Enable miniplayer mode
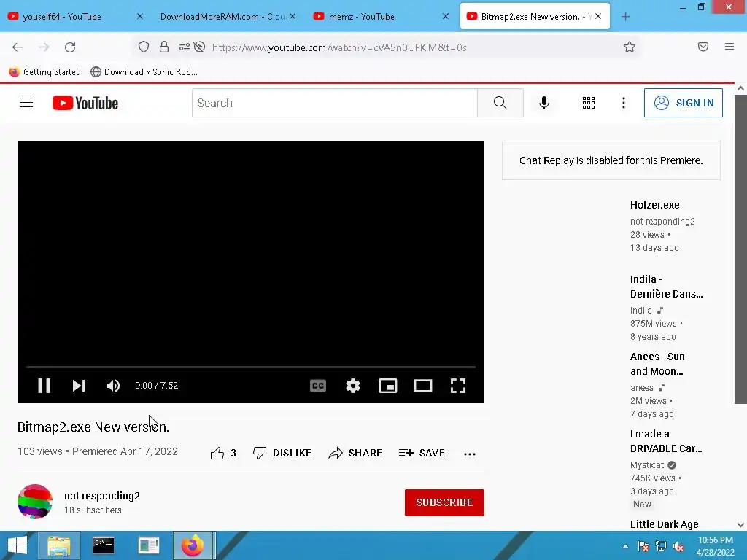Screen dimensions: 747x560 (x=388, y=385)
